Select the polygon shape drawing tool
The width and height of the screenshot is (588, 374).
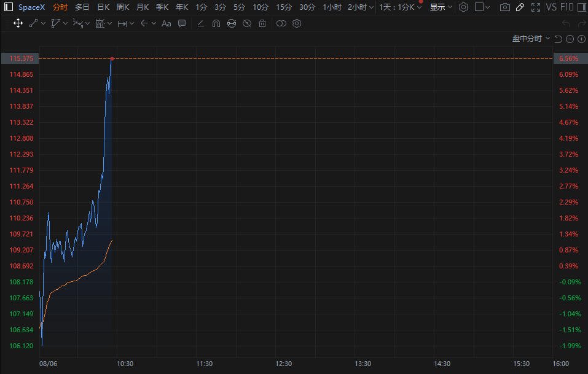coord(55,23)
